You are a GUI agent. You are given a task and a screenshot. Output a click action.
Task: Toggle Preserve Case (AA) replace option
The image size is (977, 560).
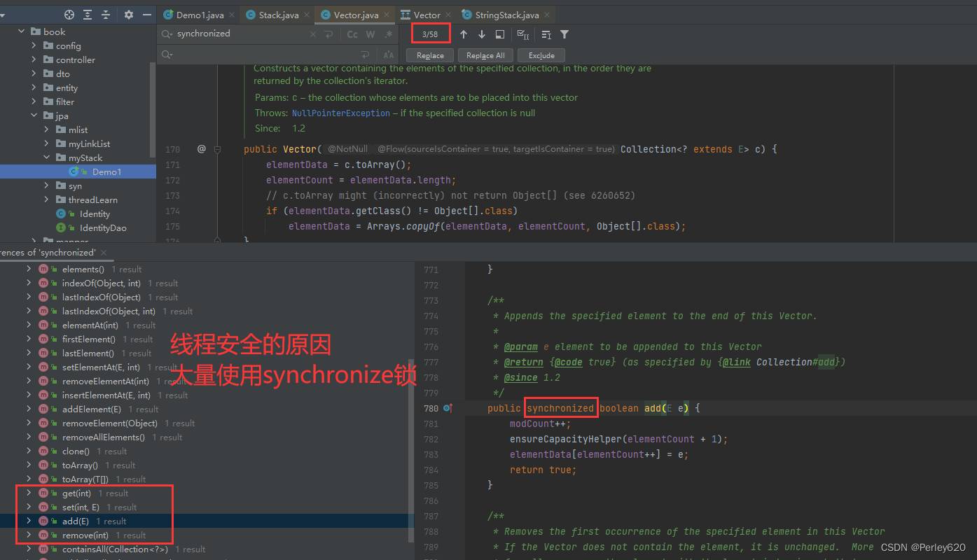389,55
